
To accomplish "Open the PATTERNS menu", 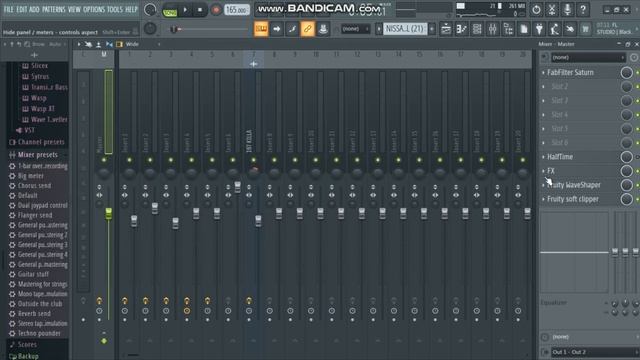I will pyautogui.click(x=53, y=9).
